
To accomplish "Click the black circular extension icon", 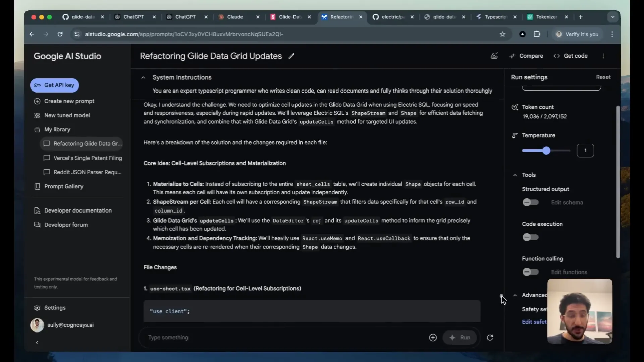I will coord(522,34).
